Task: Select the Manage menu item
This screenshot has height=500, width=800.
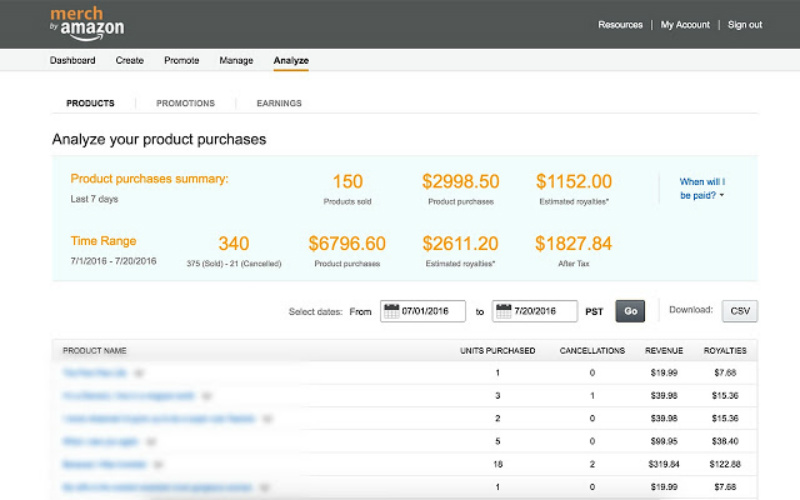Action: (x=236, y=61)
